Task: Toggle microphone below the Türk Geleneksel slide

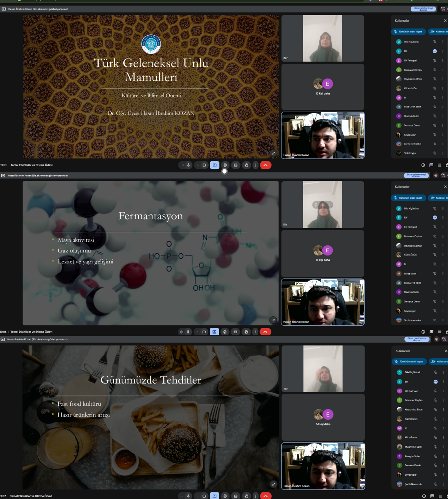Action: pos(188,165)
